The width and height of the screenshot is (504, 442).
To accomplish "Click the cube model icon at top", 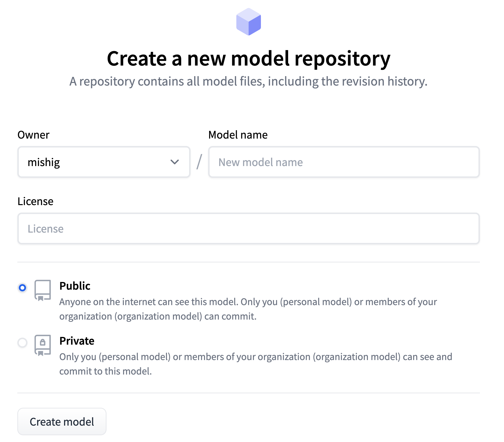I will tap(248, 22).
